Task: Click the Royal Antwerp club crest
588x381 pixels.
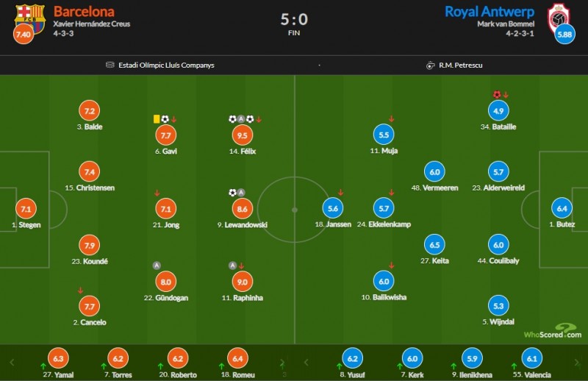Action: point(558,16)
